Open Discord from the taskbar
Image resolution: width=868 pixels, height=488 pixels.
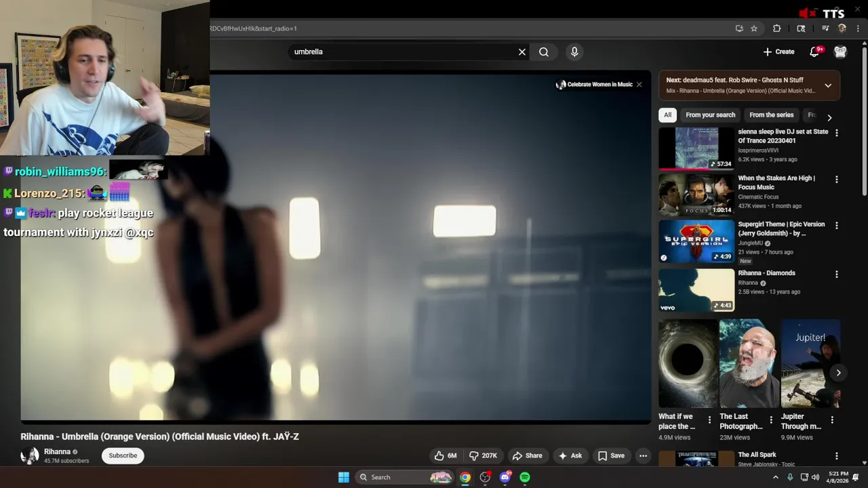click(x=505, y=477)
